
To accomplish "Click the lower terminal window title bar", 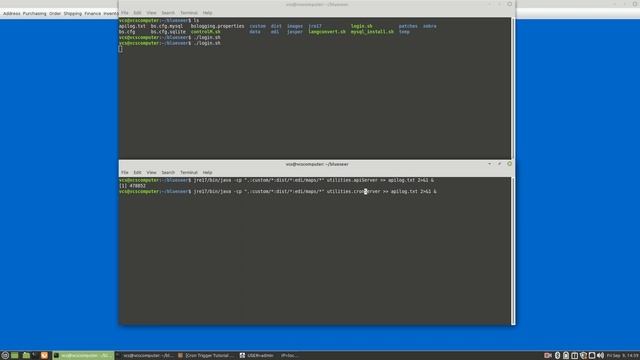I will 317,164.
